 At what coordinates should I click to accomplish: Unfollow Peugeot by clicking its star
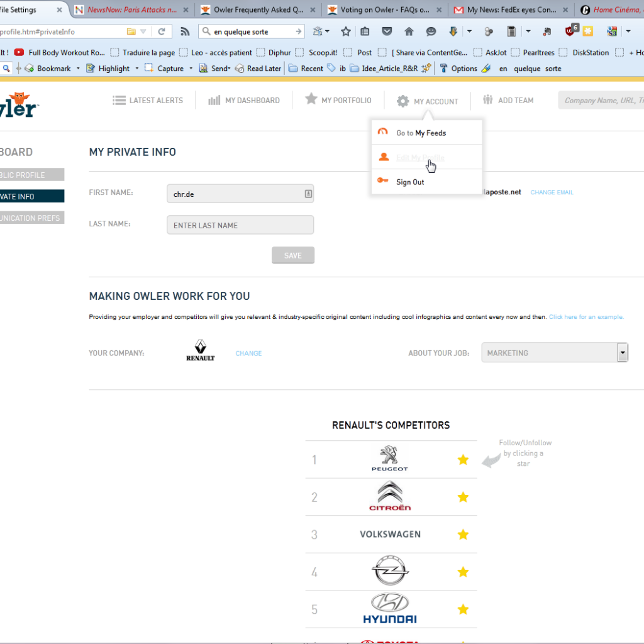[463, 460]
